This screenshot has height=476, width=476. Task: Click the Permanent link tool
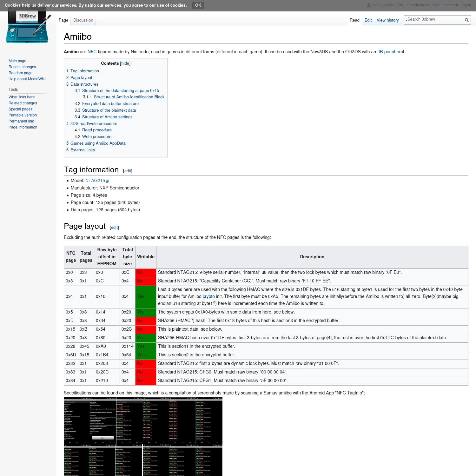pos(21,121)
